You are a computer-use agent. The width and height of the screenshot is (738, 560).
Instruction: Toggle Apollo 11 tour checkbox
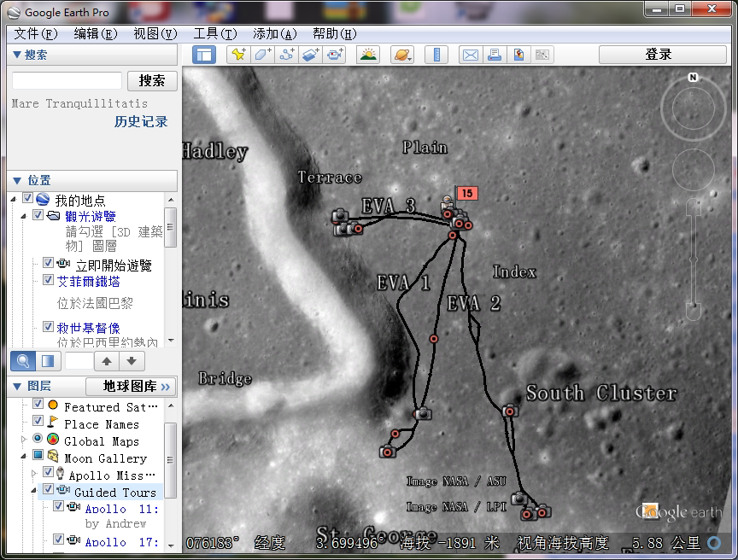pyautogui.click(x=58, y=506)
